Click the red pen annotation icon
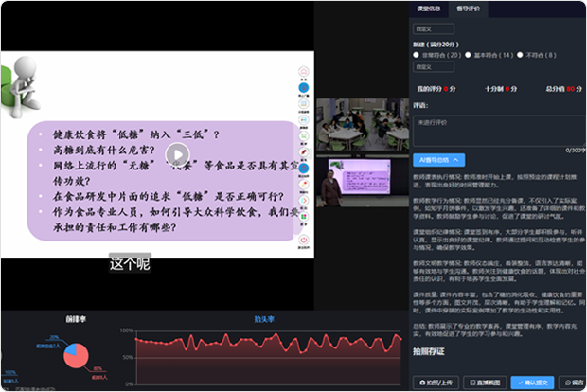587x392 pixels. tap(306, 152)
